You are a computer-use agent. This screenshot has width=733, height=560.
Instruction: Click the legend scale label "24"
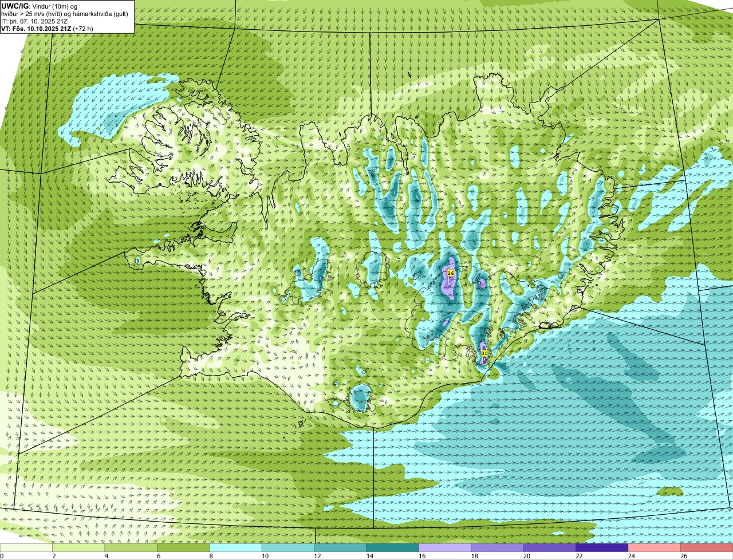[631, 556]
